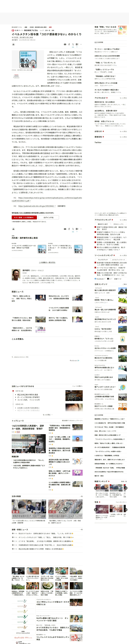The image size is (129, 644).
Task: Select the 昨日のトップ5 ranking tab
Action: [118, 224]
